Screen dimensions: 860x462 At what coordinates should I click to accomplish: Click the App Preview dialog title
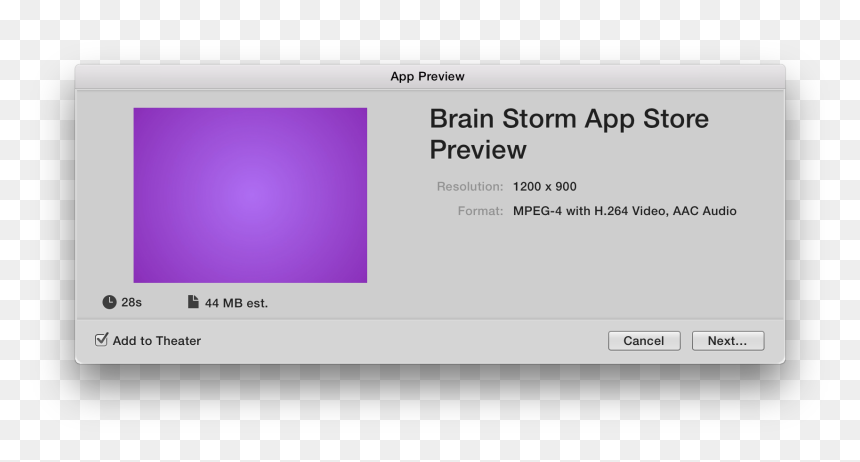[427, 77]
